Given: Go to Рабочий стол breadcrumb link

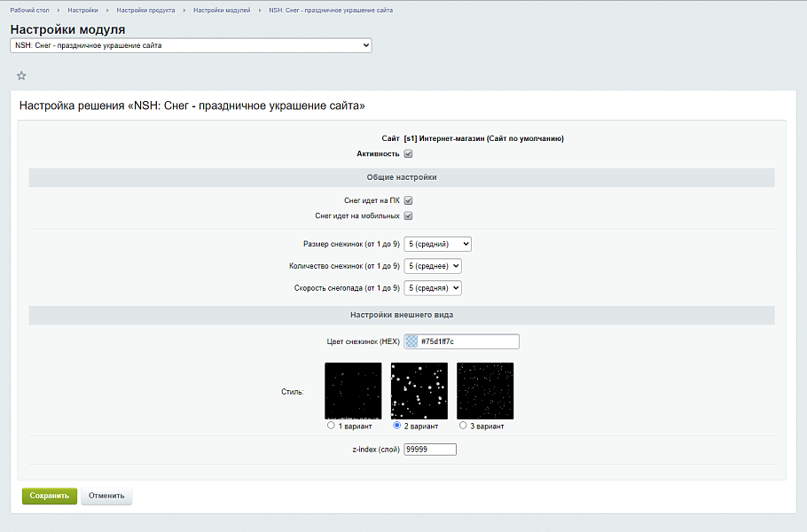Looking at the screenshot, I should pos(29,10).
